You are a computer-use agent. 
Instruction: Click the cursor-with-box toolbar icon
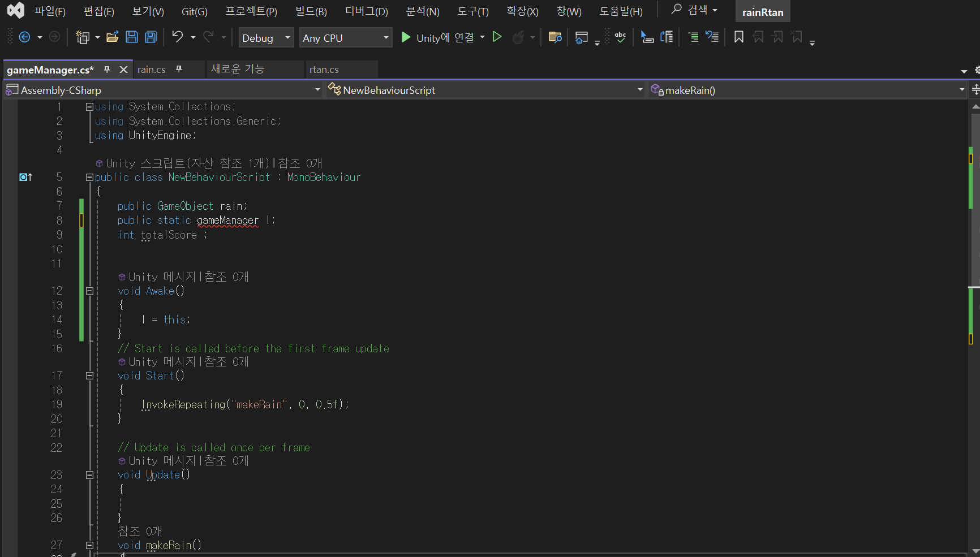(647, 37)
